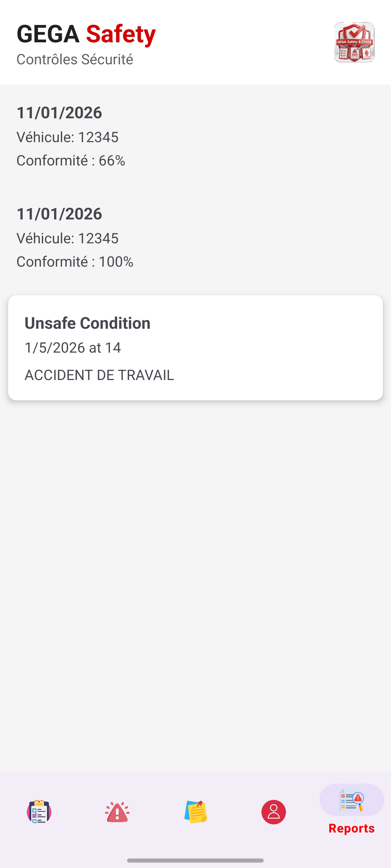
Task: Open the Unsafe Condition card
Action: pyautogui.click(x=195, y=347)
